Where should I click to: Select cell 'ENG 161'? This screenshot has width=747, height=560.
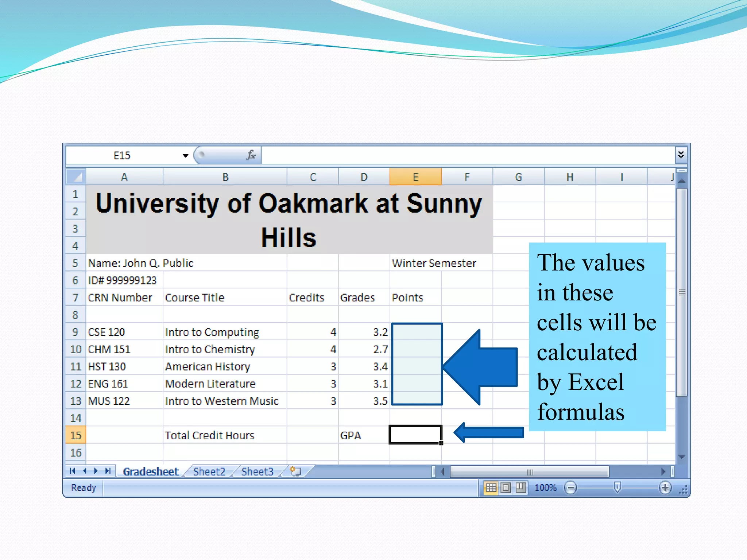point(124,384)
